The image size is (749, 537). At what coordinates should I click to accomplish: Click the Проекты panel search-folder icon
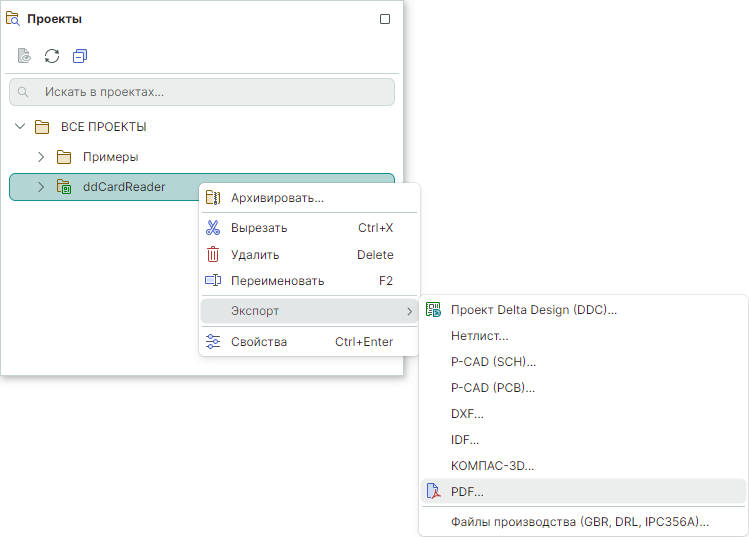pyautogui.click(x=13, y=18)
